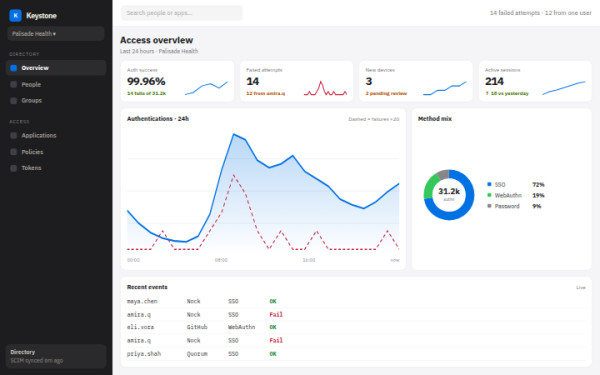Go to the Overview menu label

pyautogui.click(x=35, y=68)
